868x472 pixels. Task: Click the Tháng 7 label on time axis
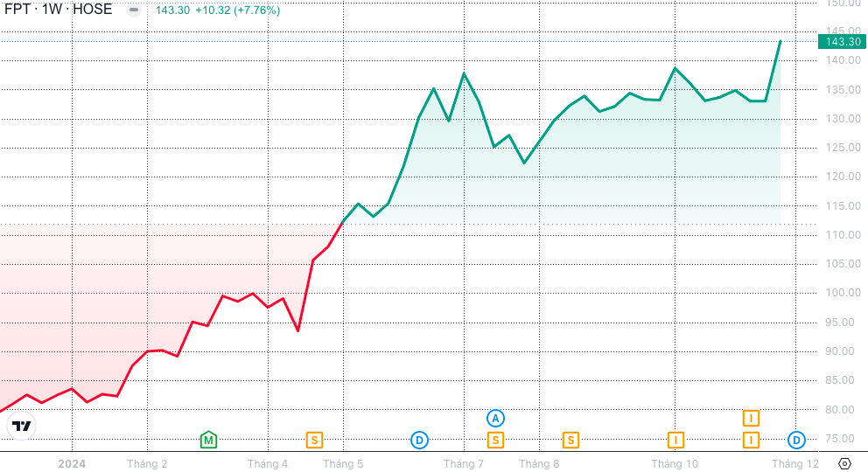click(464, 464)
